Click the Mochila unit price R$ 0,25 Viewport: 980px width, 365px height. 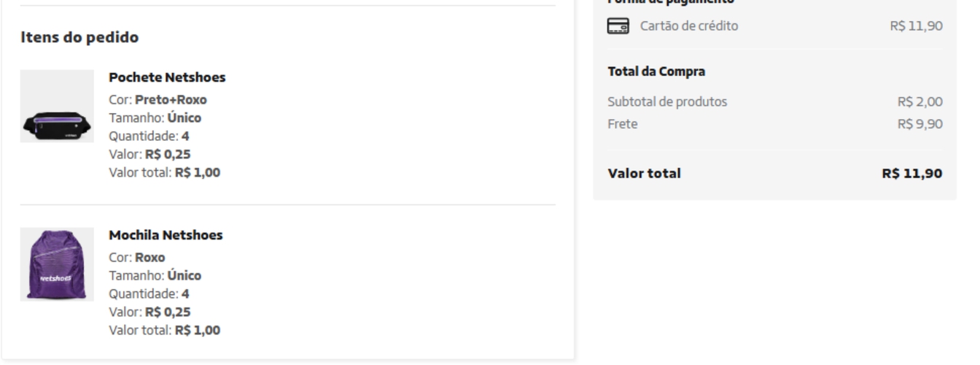pyautogui.click(x=168, y=312)
